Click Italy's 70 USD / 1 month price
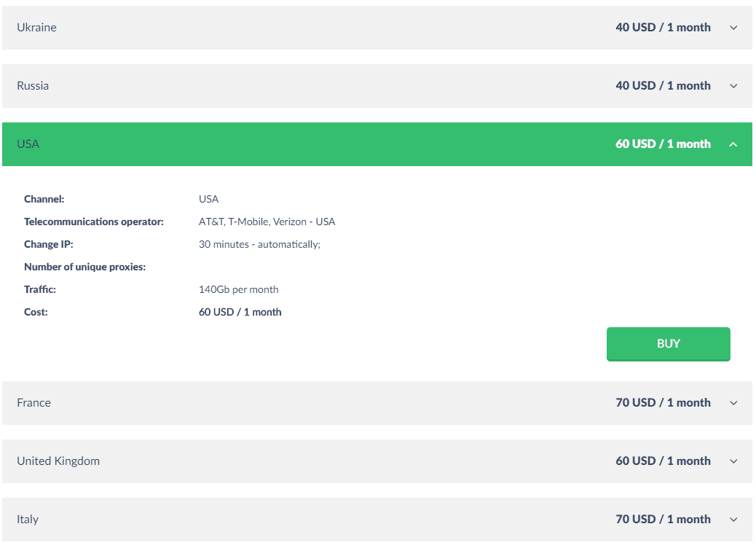This screenshot has height=548, width=756. click(663, 520)
